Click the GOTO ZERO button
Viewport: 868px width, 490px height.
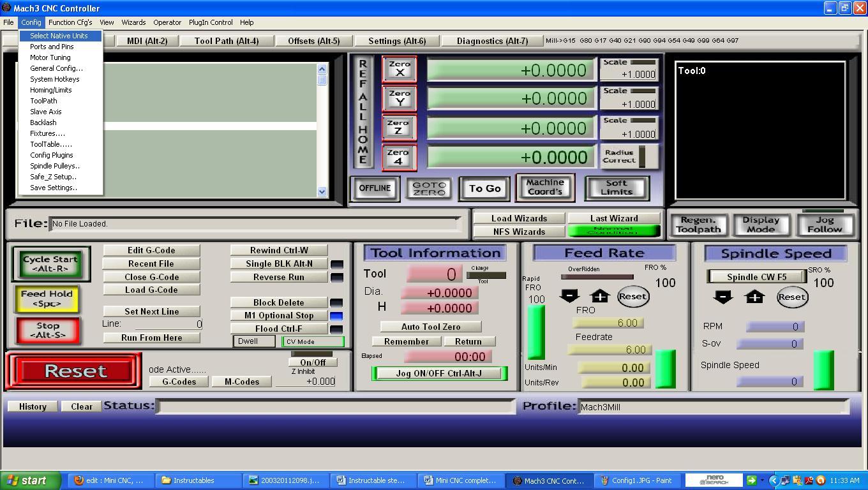click(x=429, y=188)
